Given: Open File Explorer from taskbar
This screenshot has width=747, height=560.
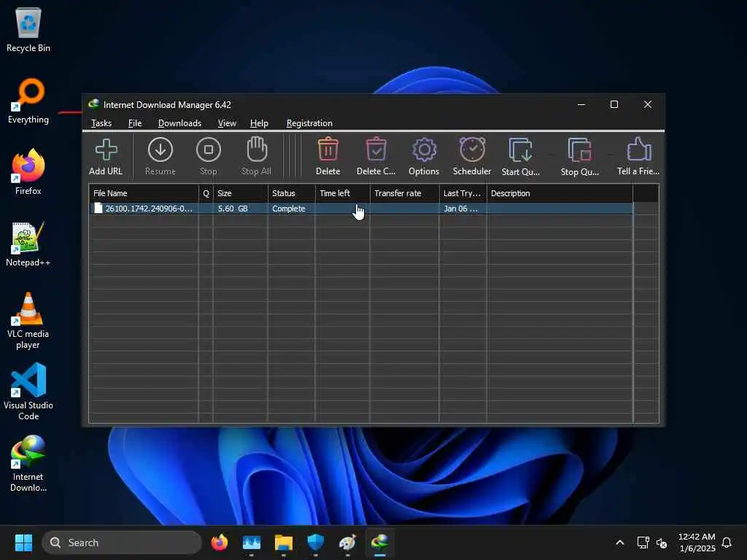Looking at the screenshot, I should 284,542.
